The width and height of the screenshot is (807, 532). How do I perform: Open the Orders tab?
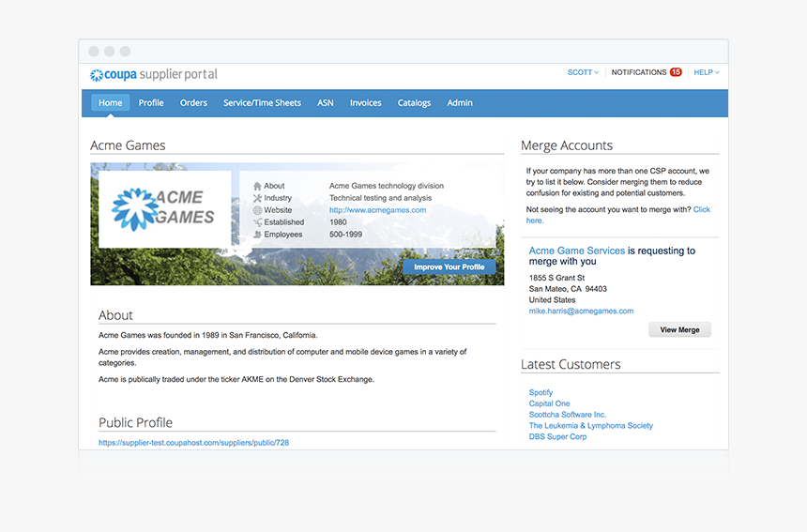click(x=193, y=103)
